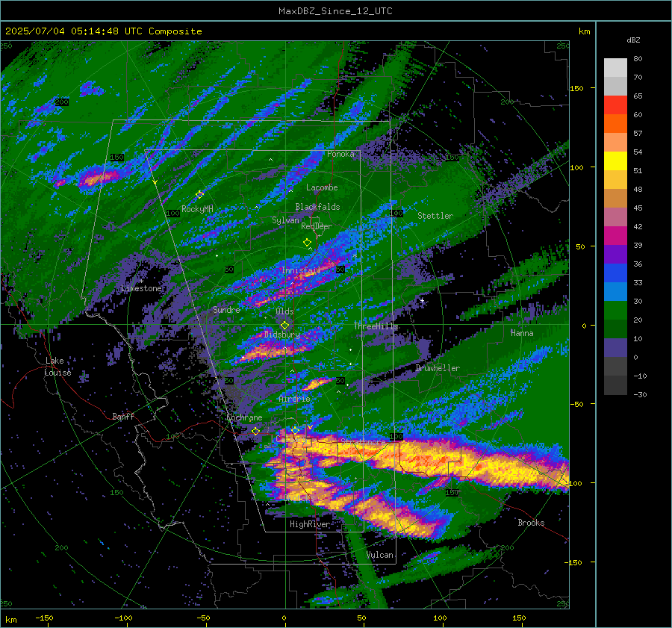Click the ThreeHills label

coord(376,326)
